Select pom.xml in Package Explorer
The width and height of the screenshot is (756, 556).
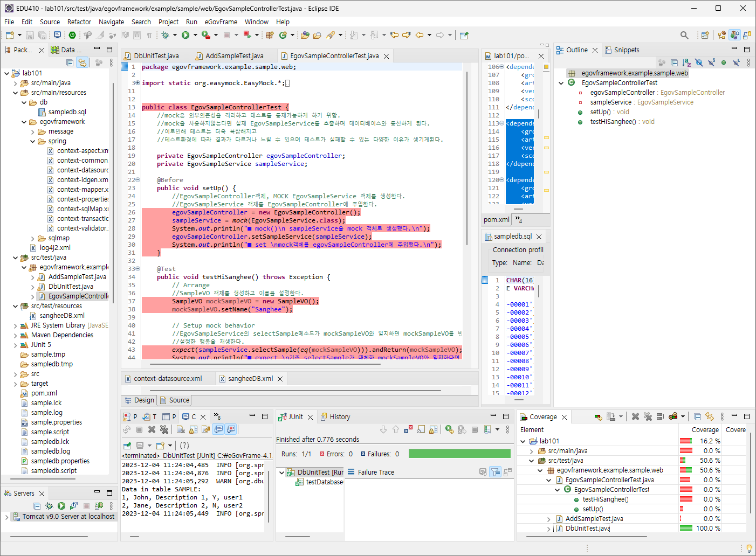click(x=44, y=393)
